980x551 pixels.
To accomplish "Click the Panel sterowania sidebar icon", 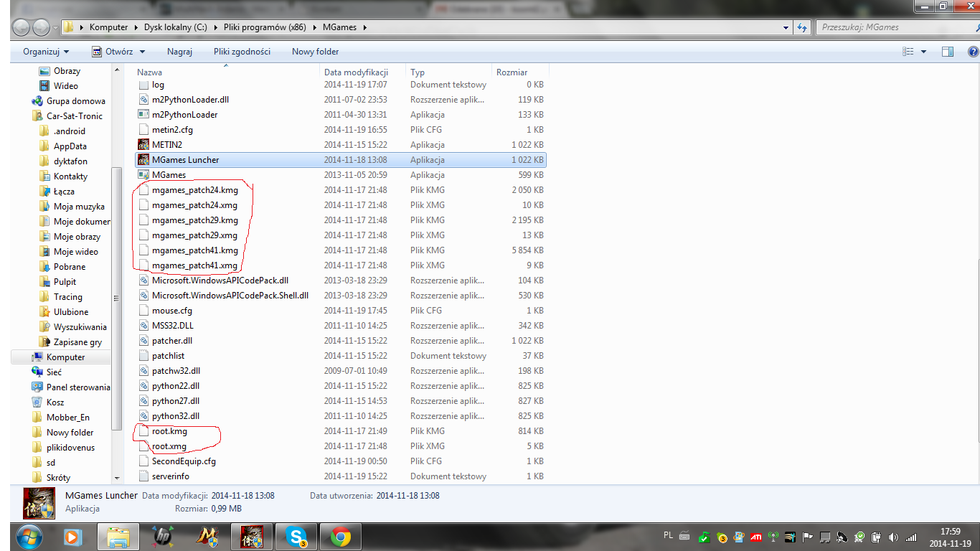I will (x=37, y=387).
